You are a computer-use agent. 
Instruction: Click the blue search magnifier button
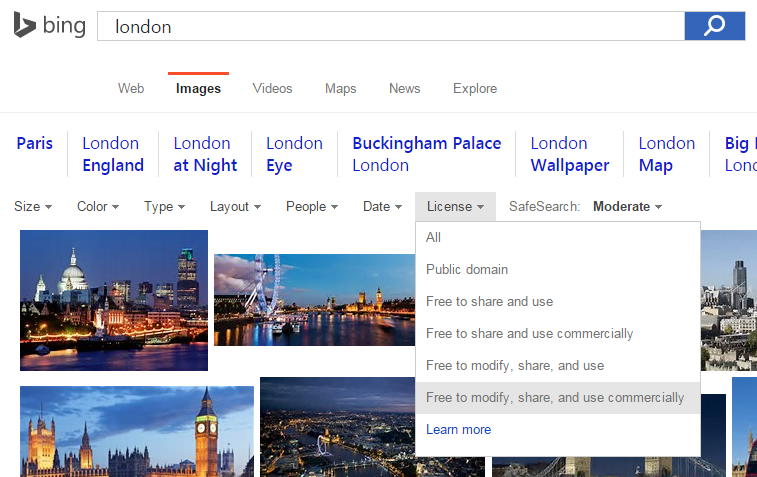coord(715,26)
